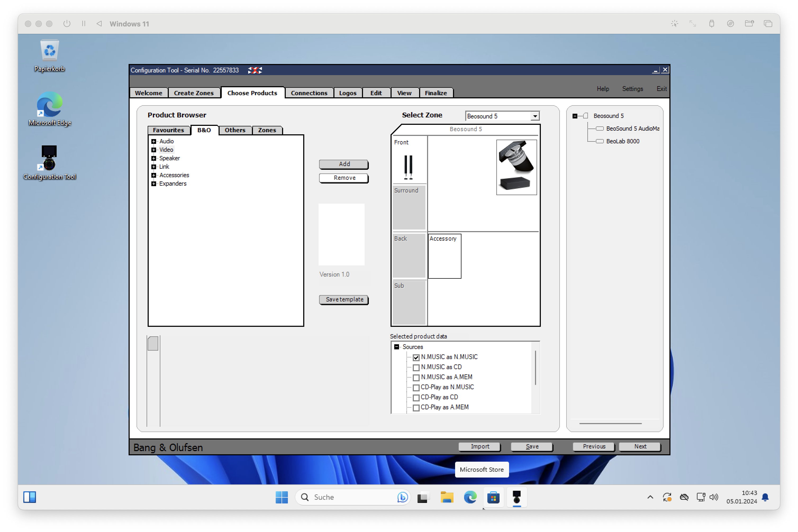
Task: Select the Favourites product browser tab
Action: click(x=168, y=130)
